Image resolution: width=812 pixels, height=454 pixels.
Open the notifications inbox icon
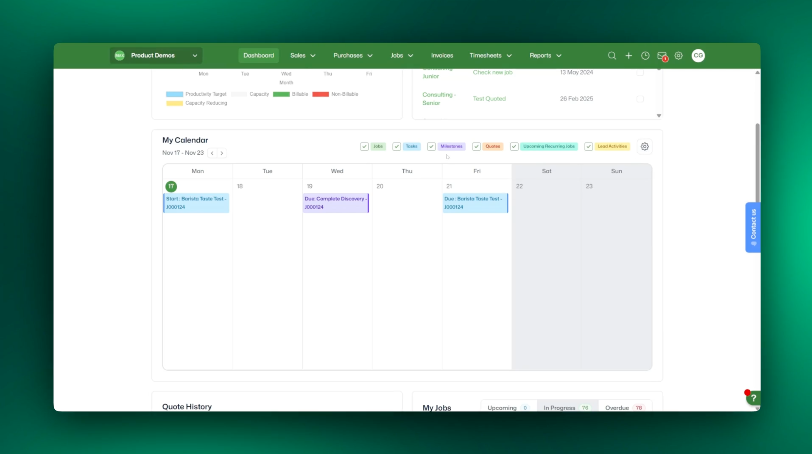(x=662, y=56)
